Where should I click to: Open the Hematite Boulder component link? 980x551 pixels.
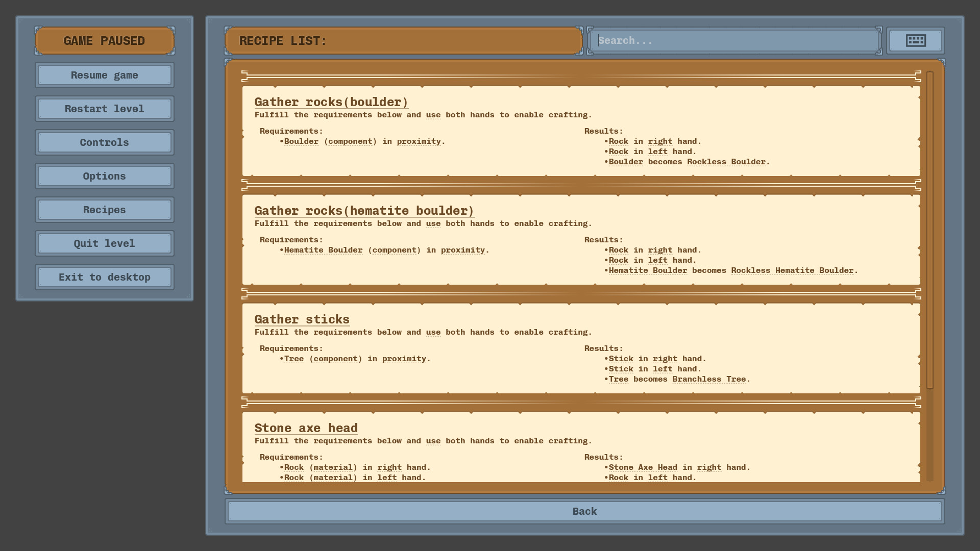coord(324,250)
